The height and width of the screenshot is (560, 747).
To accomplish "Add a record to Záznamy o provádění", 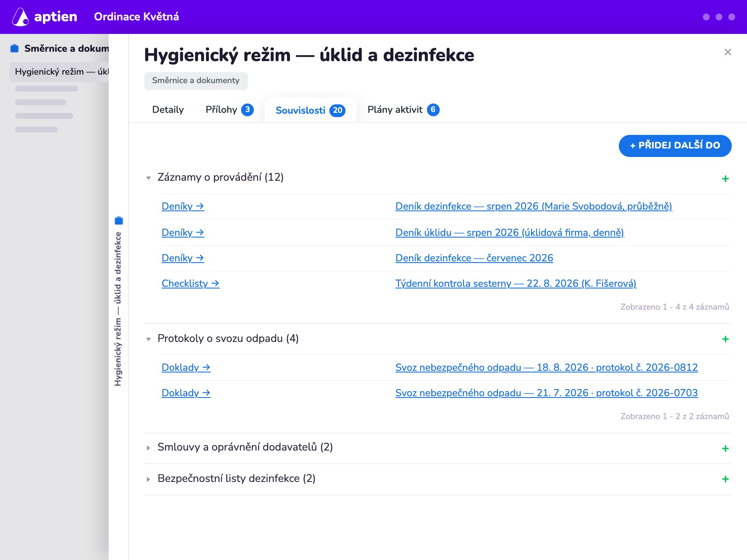I will [x=725, y=179].
